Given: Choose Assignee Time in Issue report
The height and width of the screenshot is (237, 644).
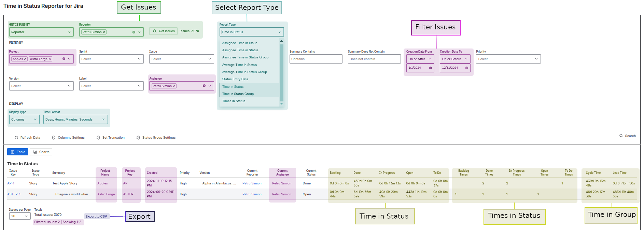Looking at the screenshot, I should click(x=250, y=43).
